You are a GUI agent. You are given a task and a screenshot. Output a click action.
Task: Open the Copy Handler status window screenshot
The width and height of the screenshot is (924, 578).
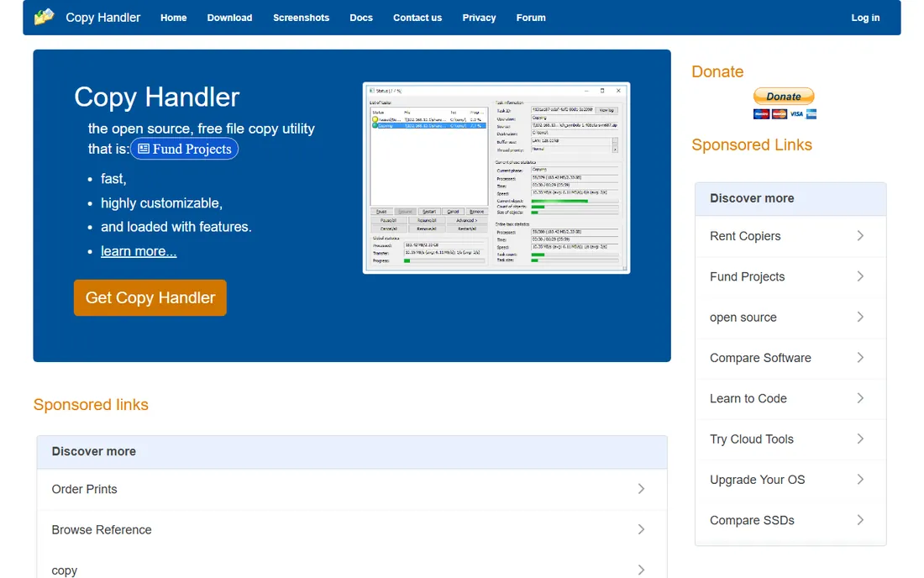(496, 178)
